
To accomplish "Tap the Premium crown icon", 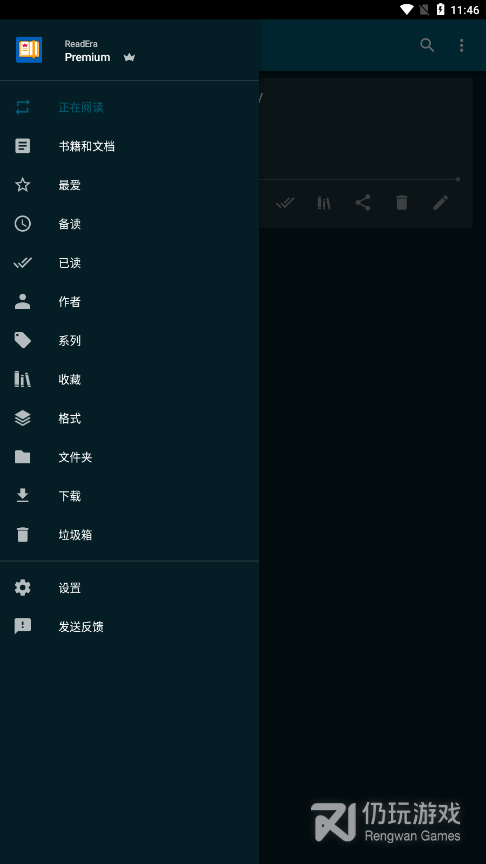I will click(129, 57).
